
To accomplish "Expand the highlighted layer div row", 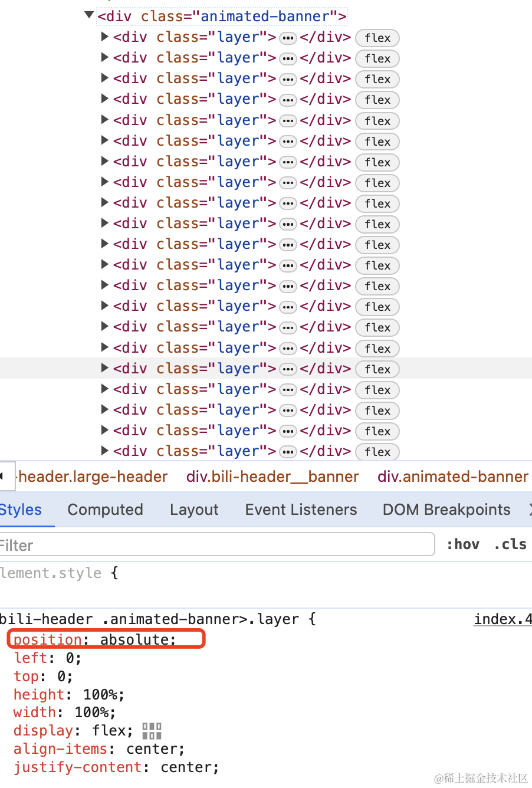I will (105, 368).
